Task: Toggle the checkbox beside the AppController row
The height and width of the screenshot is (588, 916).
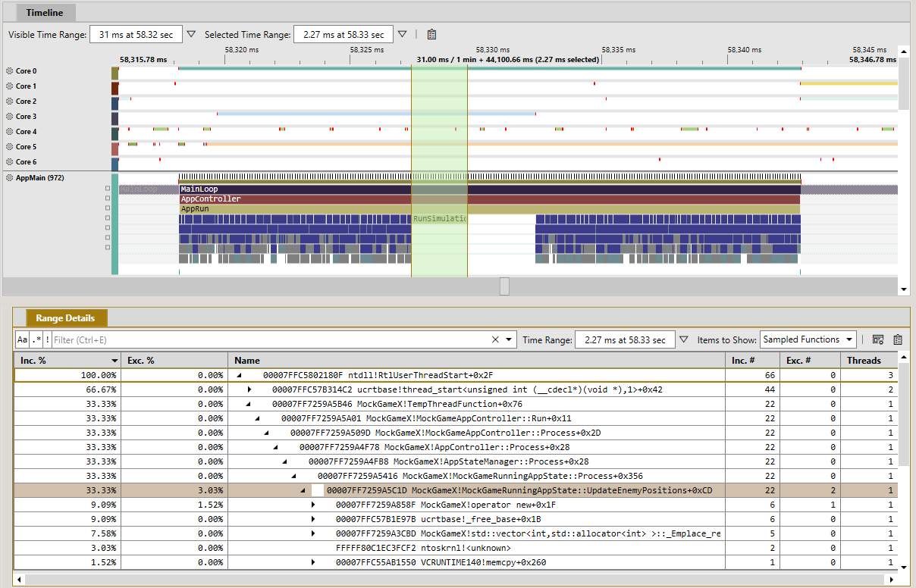Action: 108,199
